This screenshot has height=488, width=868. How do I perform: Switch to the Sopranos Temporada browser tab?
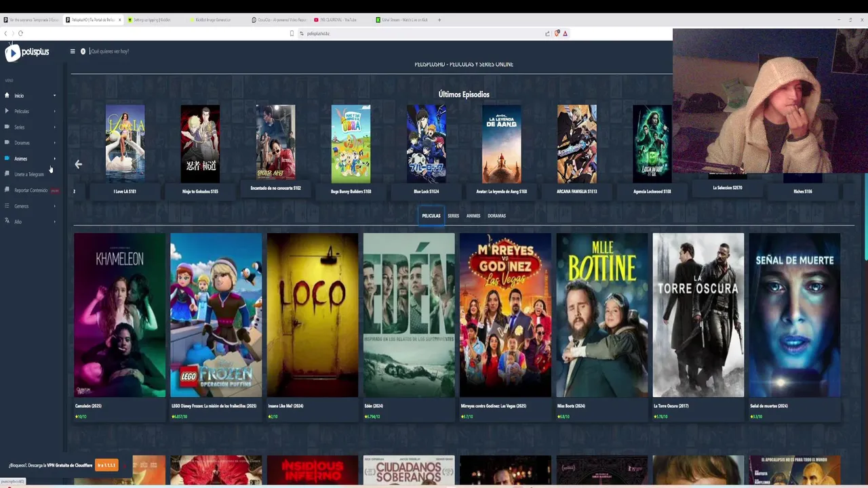31,20
